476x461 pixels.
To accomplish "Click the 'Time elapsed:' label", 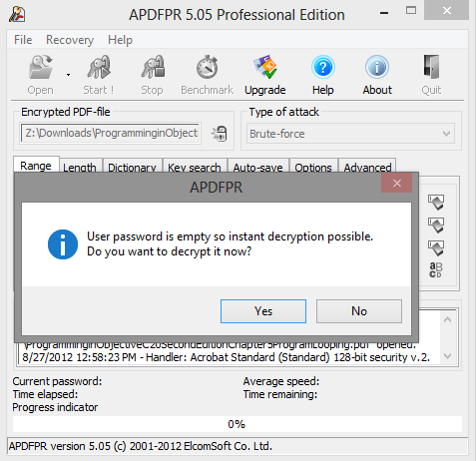I will tap(45, 394).
